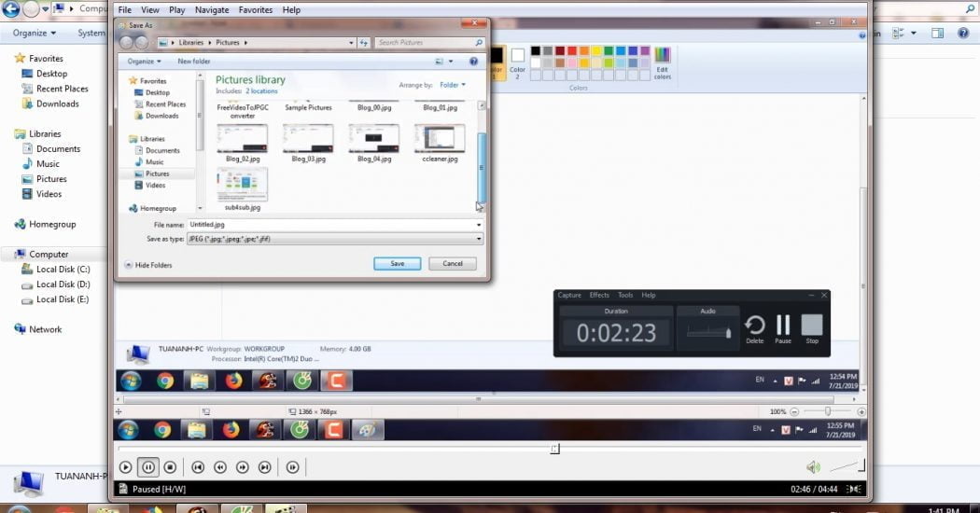The height and width of the screenshot is (513, 980).
Task: Toggle the Explorer preview pane icon
Action: tap(937, 34)
